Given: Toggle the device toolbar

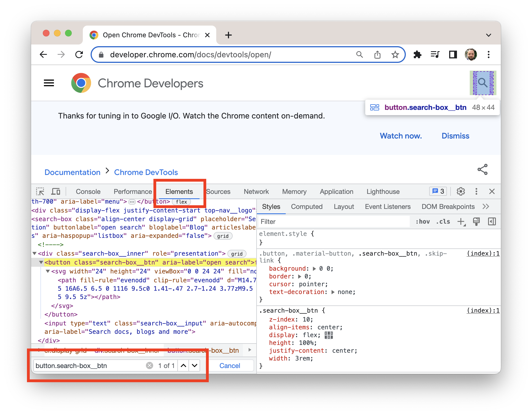Looking at the screenshot, I should pyautogui.click(x=56, y=191).
